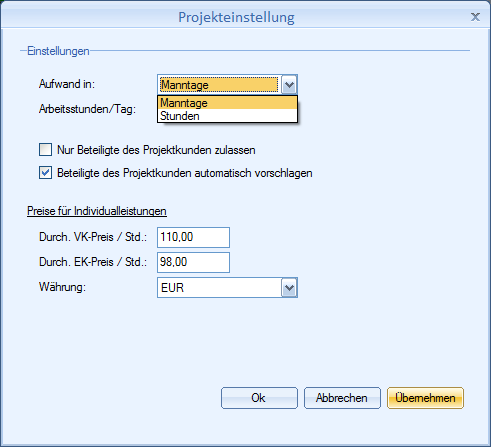This screenshot has width=491, height=447.
Task: Click the Preise für Individualleistungen underlined heading
Action: pyautogui.click(x=97, y=211)
